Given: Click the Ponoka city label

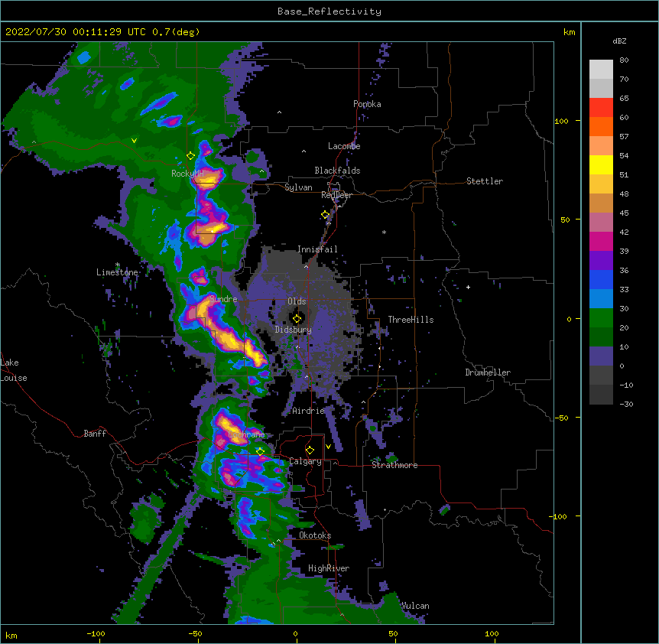Looking at the screenshot, I should click(x=367, y=104).
